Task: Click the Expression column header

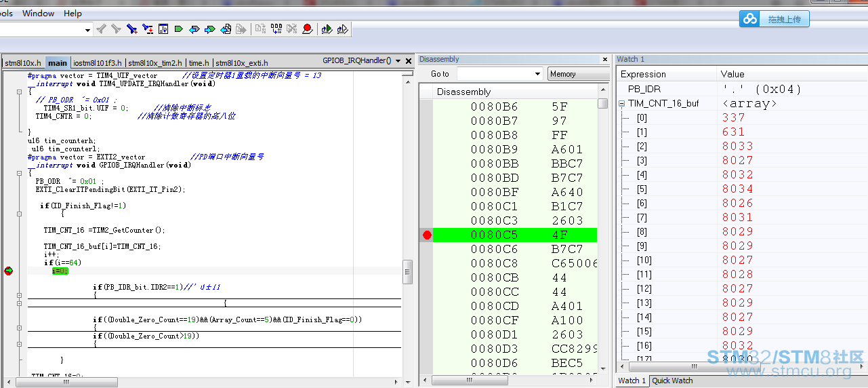Action: pos(666,74)
